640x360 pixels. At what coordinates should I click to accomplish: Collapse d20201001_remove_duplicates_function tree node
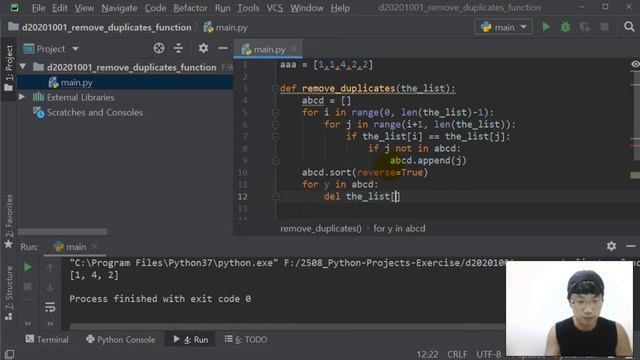click(x=23, y=67)
